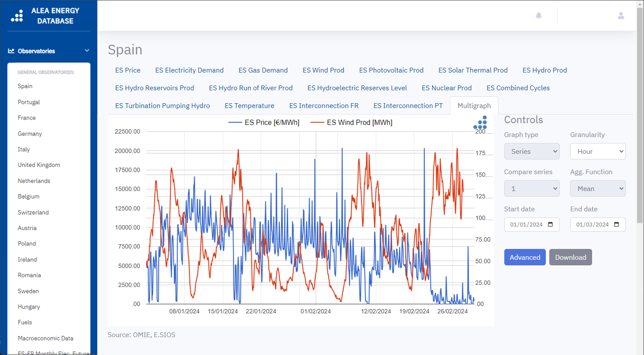The height and width of the screenshot is (355, 644).
Task: Click the Observatories chart icon
Action: (x=11, y=51)
